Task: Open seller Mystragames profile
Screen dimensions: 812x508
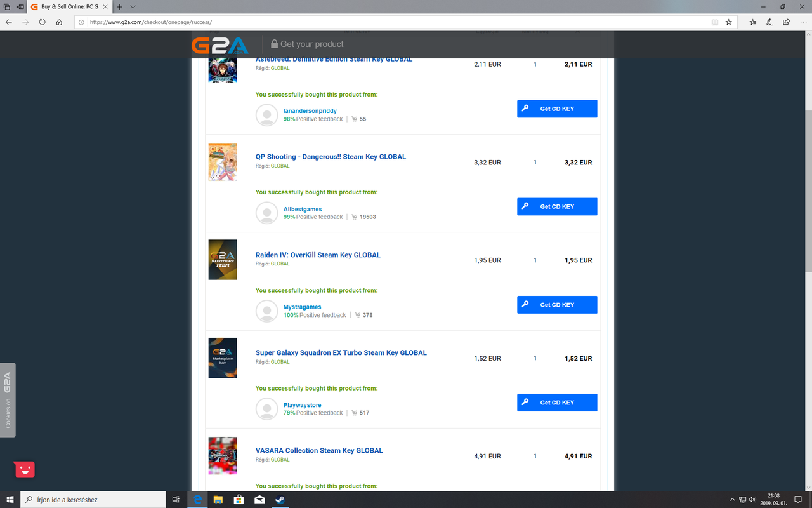Action: pyautogui.click(x=303, y=307)
